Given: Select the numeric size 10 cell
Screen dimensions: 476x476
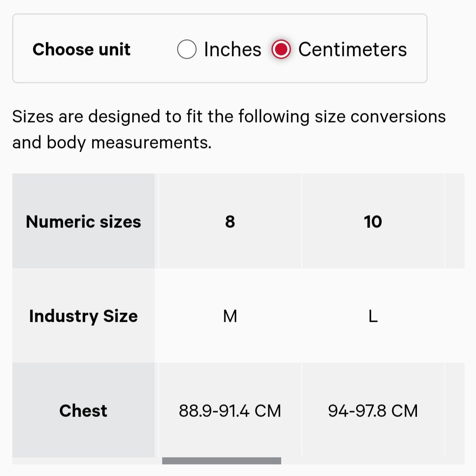Looking at the screenshot, I should 373,221.
